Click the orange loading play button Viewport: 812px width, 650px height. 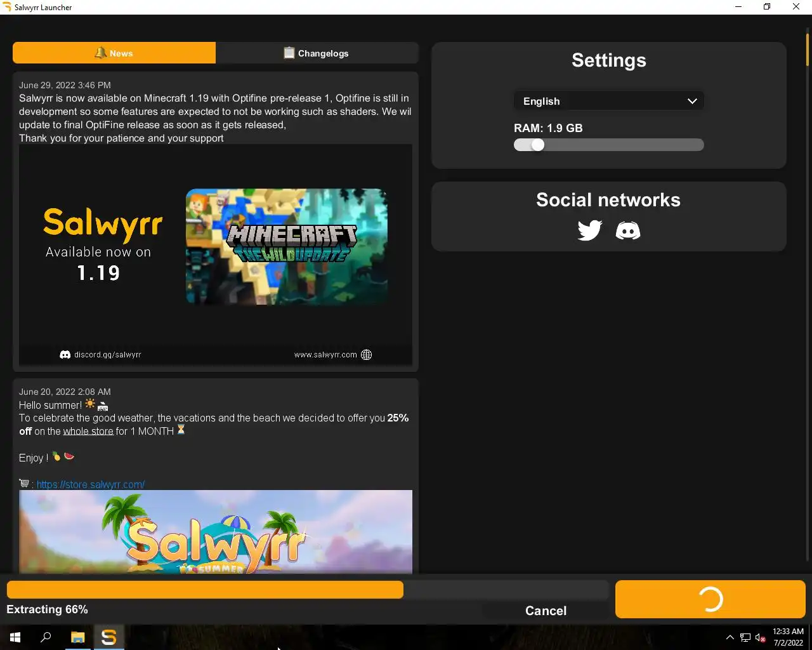point(710,599)
